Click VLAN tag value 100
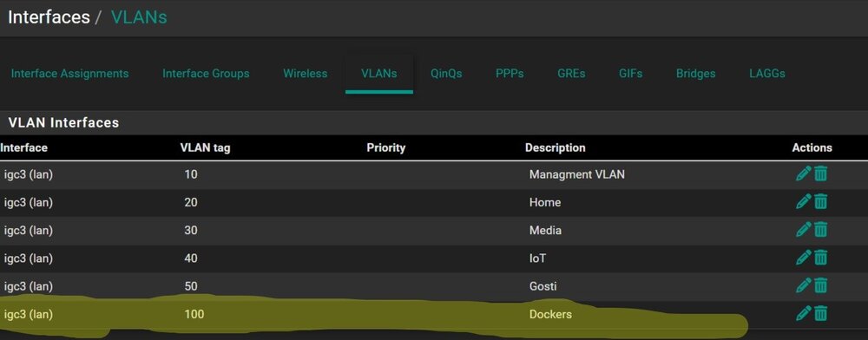The image size is (868, 340). [194, 315]
